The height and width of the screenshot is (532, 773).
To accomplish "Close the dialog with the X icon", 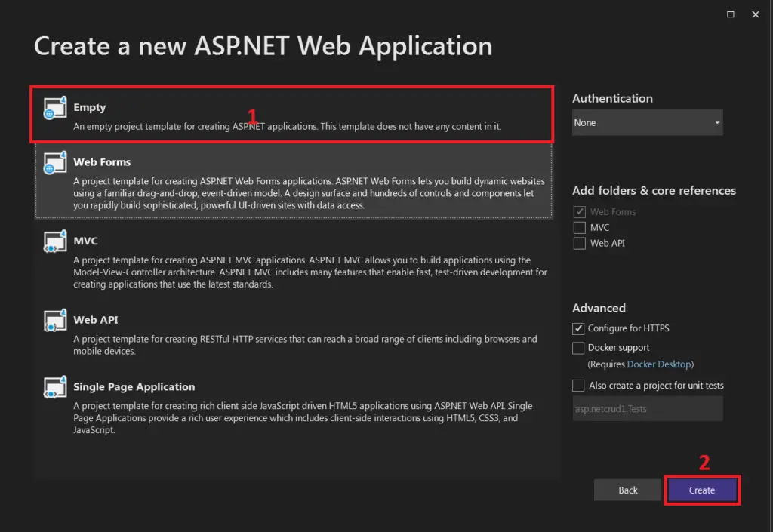I will tap(755, 14).
